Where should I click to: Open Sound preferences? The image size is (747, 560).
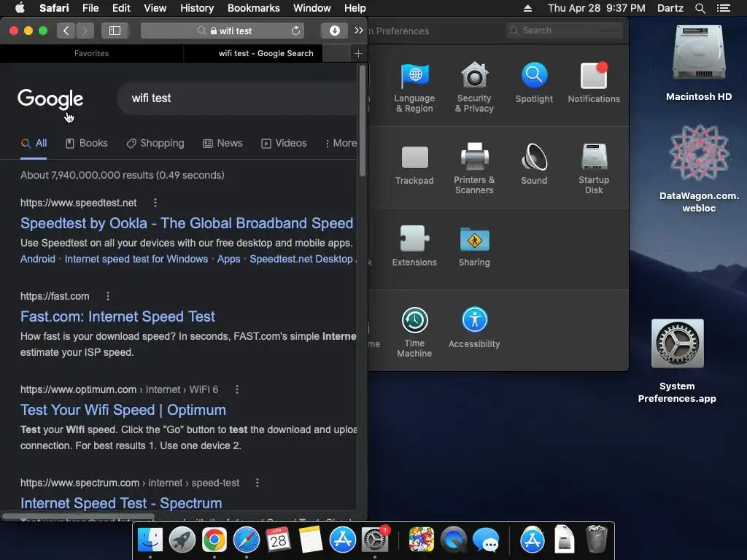pyautogui.click(x=534, y=164)
